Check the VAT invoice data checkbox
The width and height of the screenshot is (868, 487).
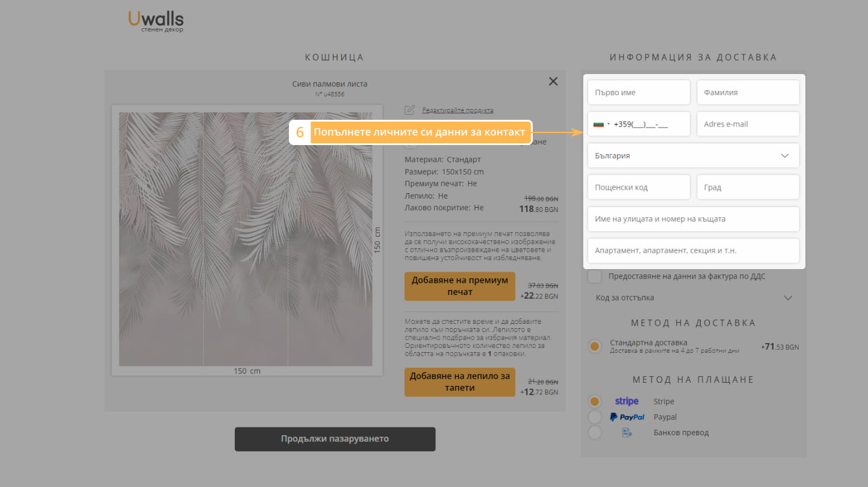[x=595, y=276]
